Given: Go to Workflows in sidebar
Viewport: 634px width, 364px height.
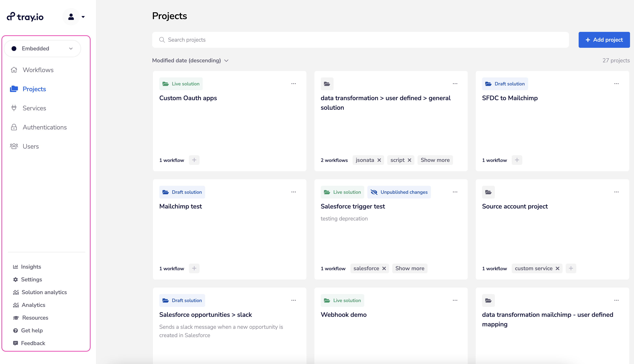Looking at the screenshot, I should [38, 70].
